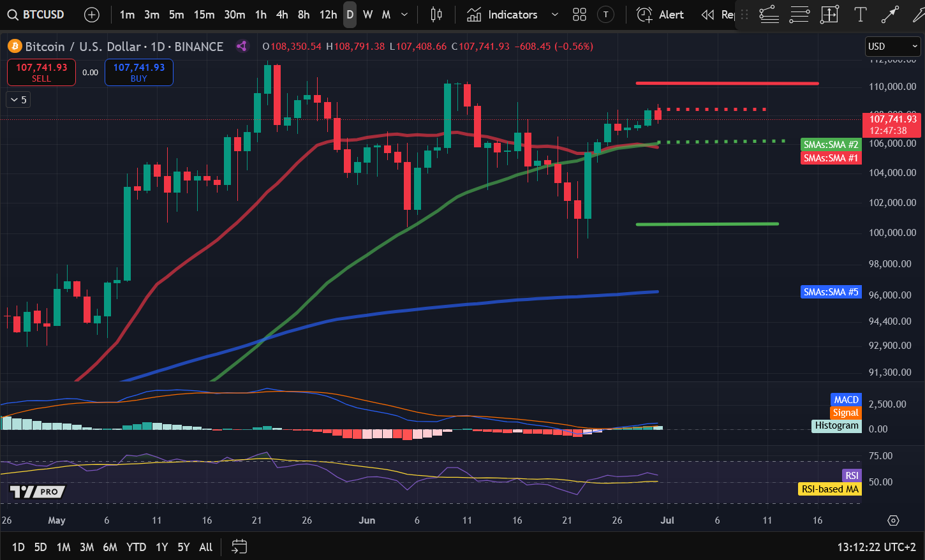Choose the 1h timeframe

coord(261,14)
